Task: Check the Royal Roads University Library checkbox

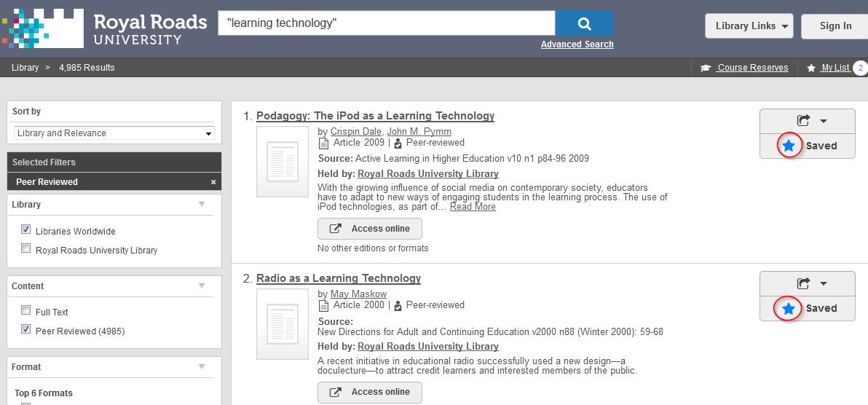Action: tap(25, 248)
